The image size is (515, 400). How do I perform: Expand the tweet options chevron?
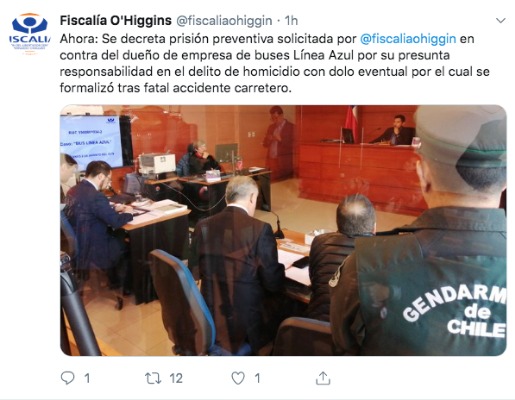[x=501, y=21]
